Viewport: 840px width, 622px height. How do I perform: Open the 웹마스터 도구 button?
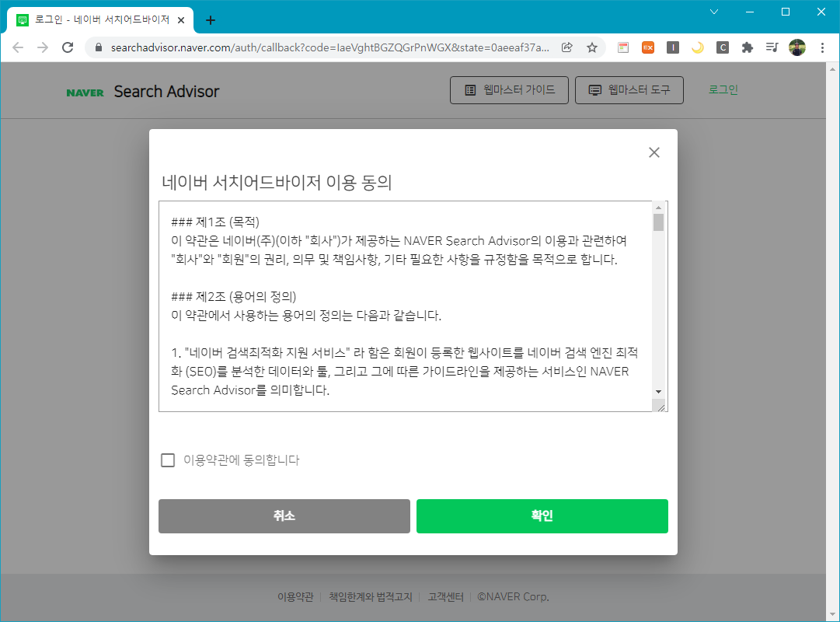(629, 90)
